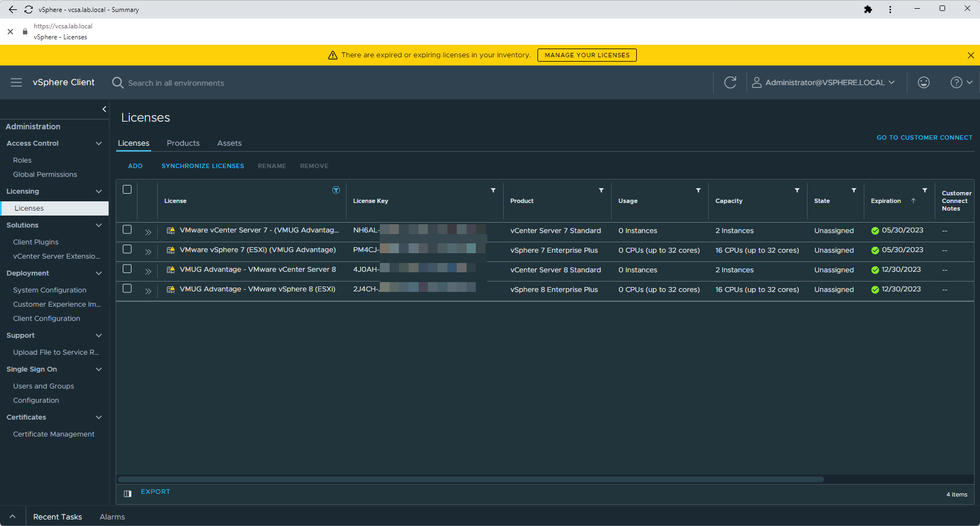Screen dimensions: 980x526
Task: Open the Expiration column filter
Action: tap(925, 190)
